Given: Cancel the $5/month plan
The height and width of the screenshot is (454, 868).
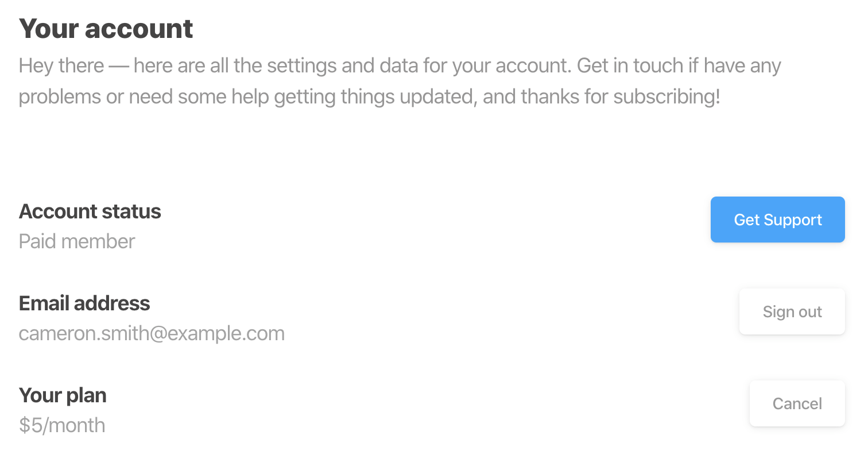Looking at the screenshot, I should coord(797,403).
